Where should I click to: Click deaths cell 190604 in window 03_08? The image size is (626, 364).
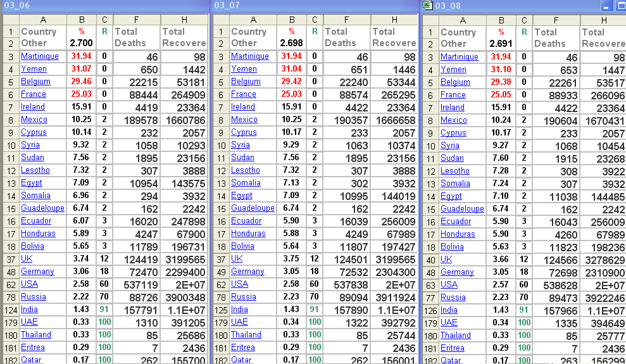tap(556, 120)
